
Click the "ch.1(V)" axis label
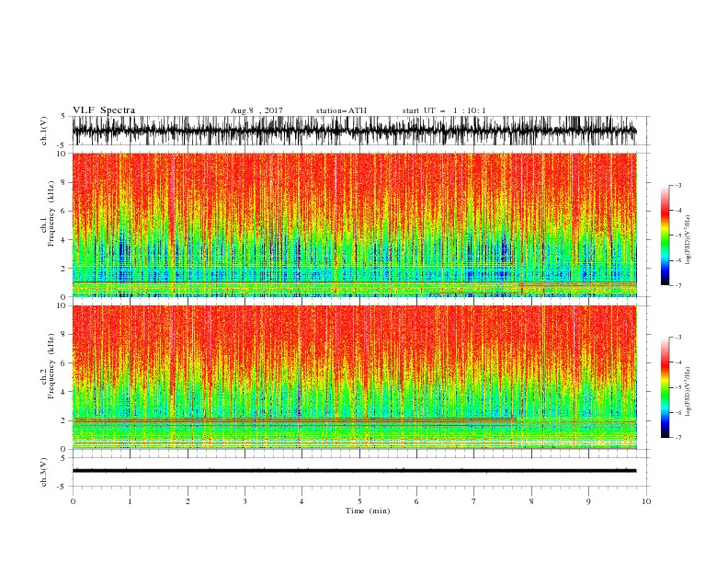coord(44,131)
